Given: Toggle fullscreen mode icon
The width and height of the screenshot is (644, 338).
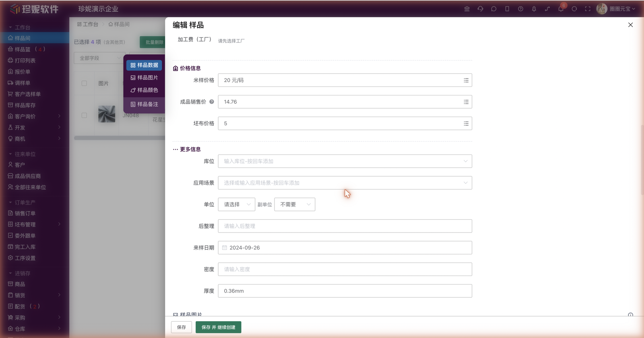Looking at the screenshot, I should point(588,9).
